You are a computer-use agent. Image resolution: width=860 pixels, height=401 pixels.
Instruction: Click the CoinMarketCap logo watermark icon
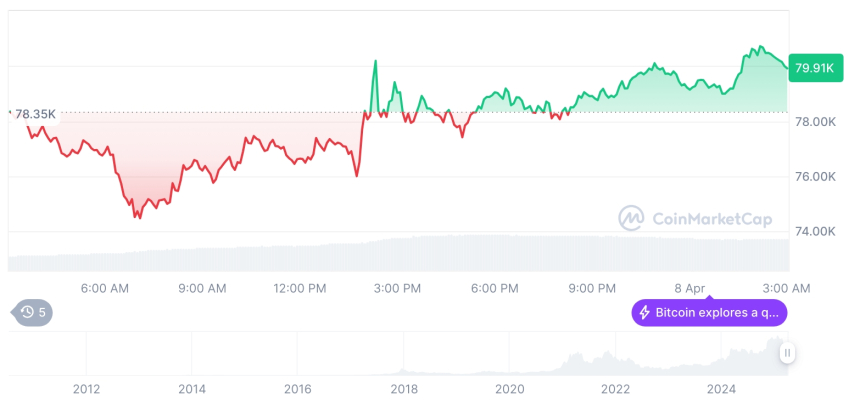pyautogui.click(x=631, y=218)
